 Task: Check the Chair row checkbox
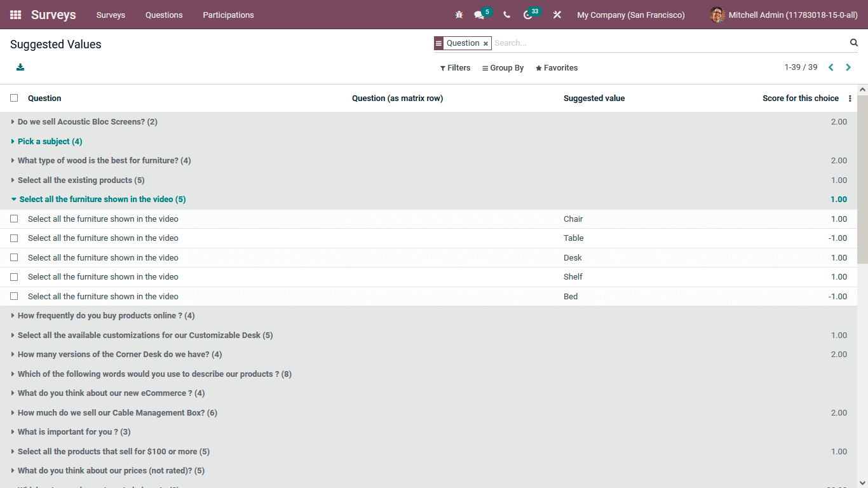(14, 219)
